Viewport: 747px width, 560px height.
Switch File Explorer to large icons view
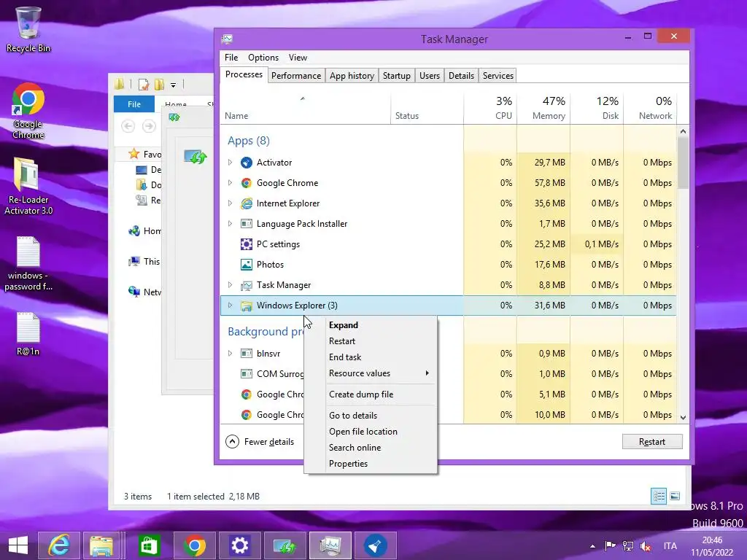coord(675,496)
